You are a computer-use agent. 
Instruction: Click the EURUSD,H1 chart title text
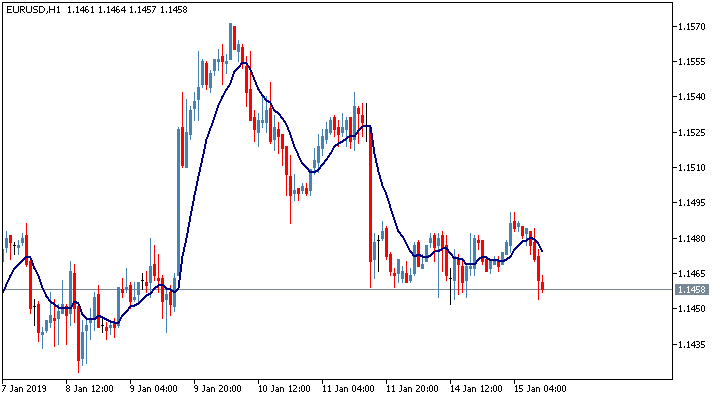[x=33, y=10]
